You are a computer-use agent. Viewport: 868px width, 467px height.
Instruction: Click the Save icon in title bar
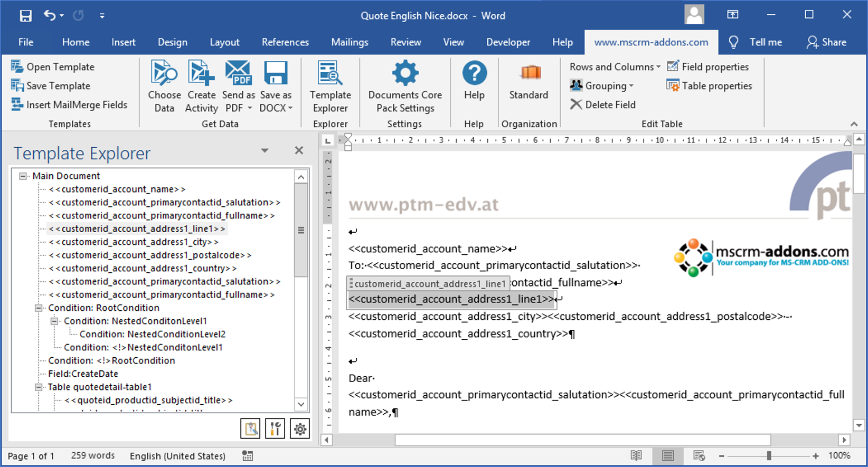25,16
